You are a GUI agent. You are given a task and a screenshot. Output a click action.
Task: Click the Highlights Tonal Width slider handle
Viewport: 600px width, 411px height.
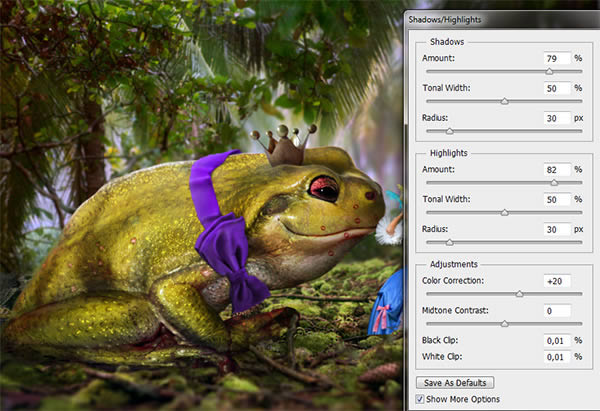pyautogui.click(x=505, y=212)
